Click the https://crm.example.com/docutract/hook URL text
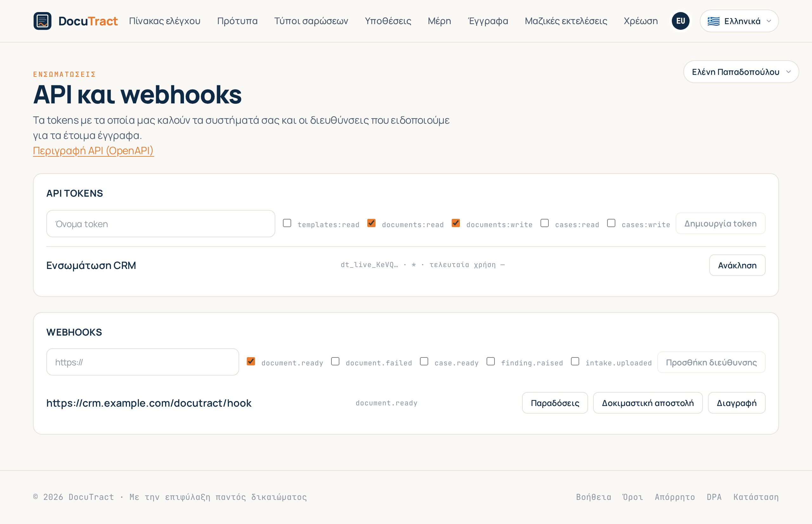Viewport: 812px width, 524px height. point(149,403)
